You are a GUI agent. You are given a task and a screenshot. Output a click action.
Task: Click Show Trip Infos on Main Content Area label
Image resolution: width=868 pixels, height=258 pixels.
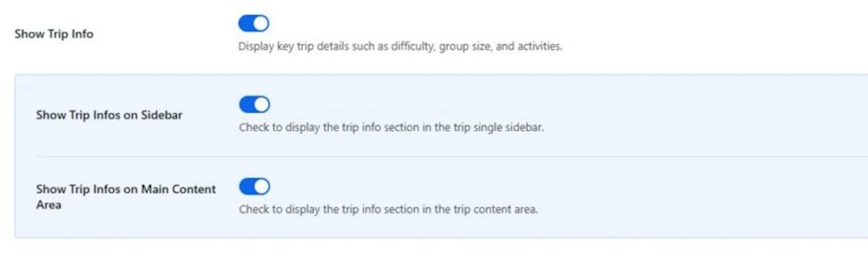coord(126,197)
